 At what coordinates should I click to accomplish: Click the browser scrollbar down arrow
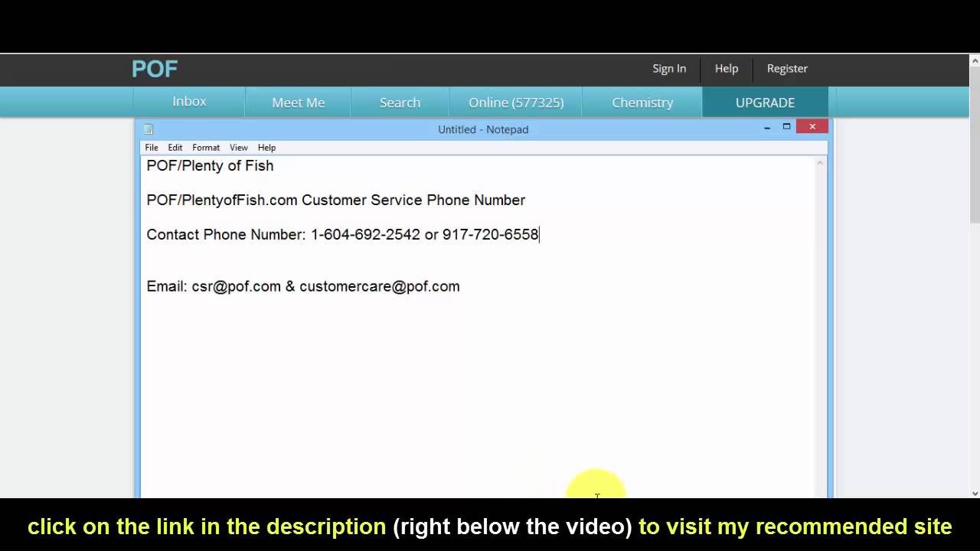pyautogui.click(x=974, y=493)
